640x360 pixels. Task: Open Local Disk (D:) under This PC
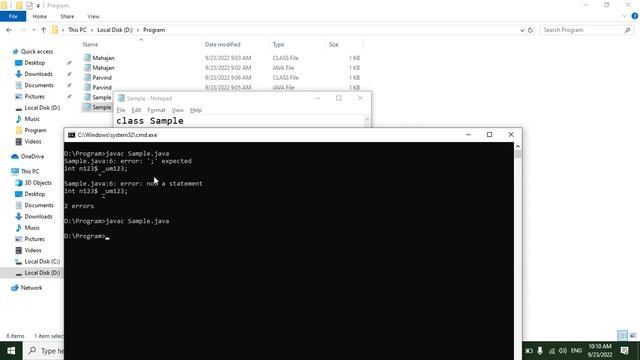[x=42, y=273]
